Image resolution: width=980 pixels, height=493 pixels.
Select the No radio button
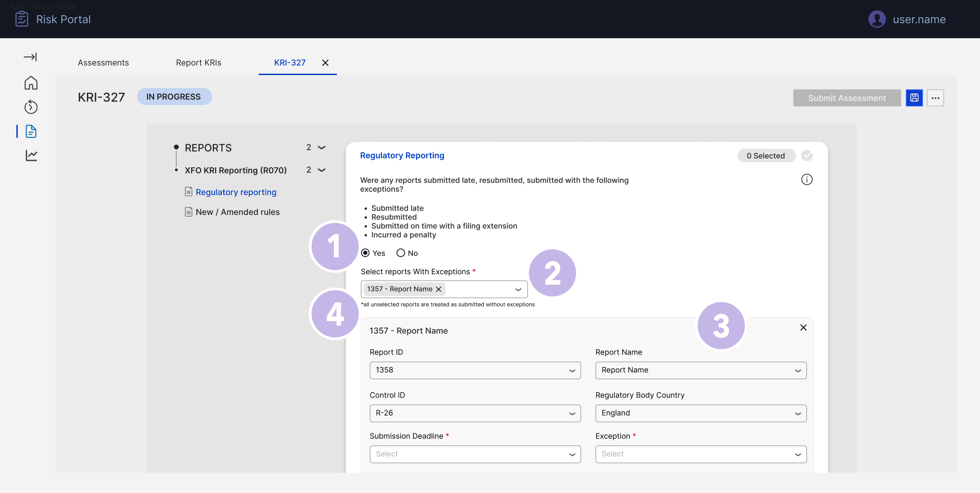[x=401, y=253]
